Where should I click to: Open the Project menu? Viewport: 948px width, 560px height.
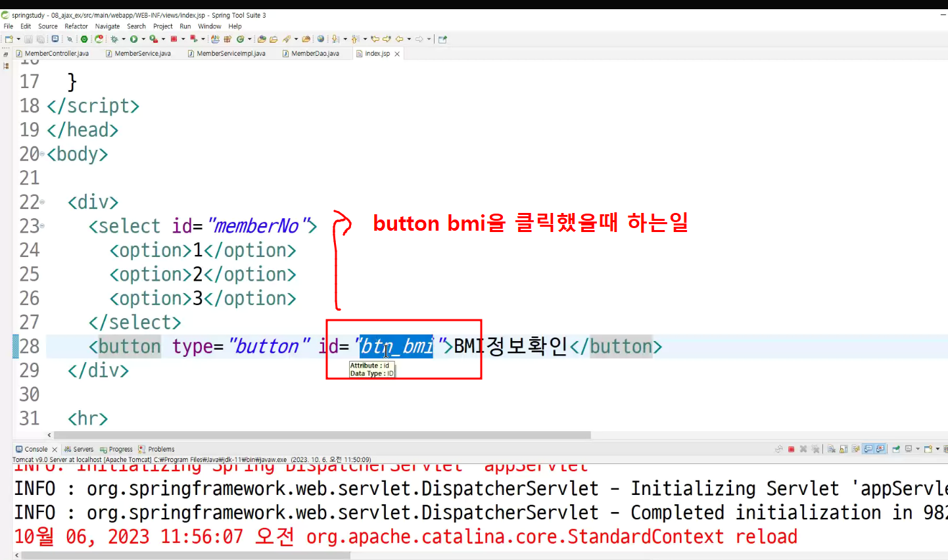[163, 26]
